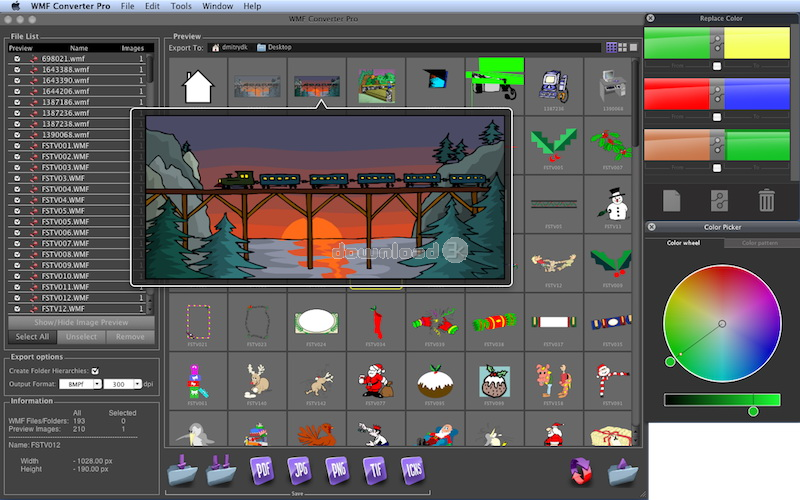Click the Select All button
This screenshot has height=500, width=800.
tap(32, 337)
